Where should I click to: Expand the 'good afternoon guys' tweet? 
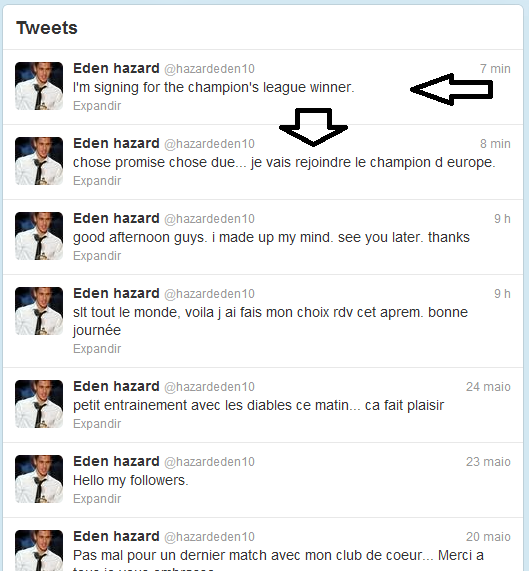tap(97, 256)
